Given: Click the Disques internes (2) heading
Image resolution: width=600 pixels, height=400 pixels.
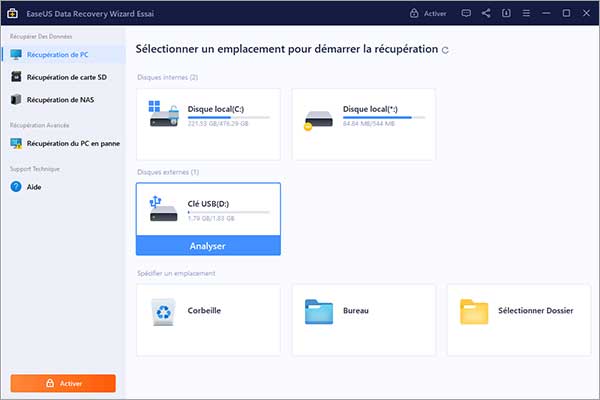Looking at the screenshot, I should pos(168,77).
